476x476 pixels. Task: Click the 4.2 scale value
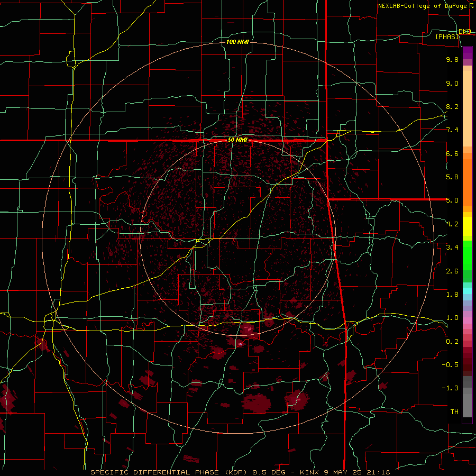click(452, 224)
